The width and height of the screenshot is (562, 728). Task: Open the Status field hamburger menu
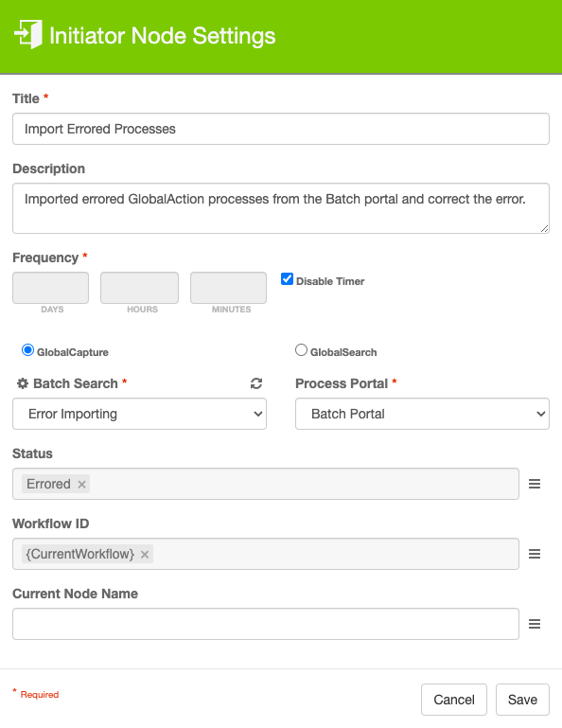[x=535, y=484]
